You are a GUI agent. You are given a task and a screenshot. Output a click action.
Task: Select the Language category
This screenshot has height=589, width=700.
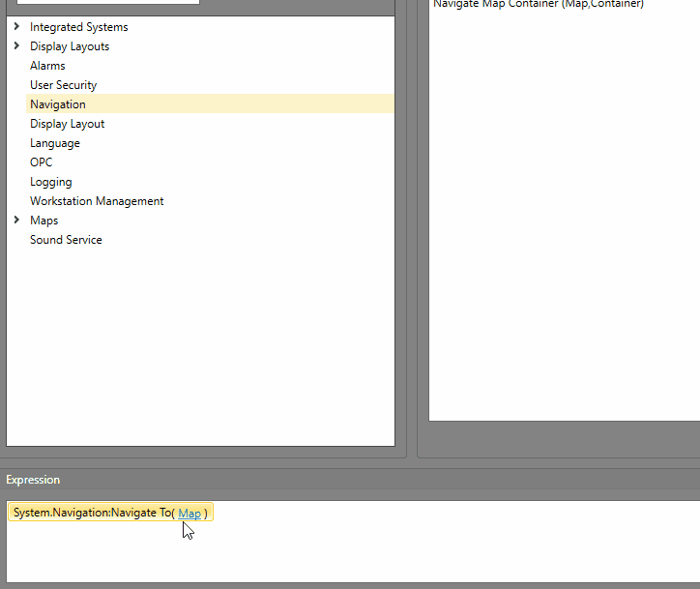(x=55, y=143)
